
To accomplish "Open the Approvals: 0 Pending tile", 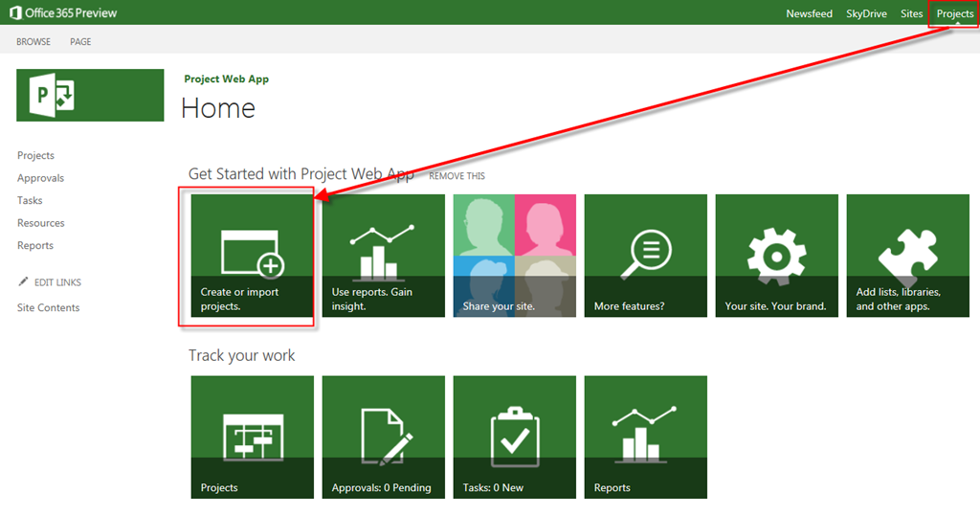I will (x=383, y=437).
